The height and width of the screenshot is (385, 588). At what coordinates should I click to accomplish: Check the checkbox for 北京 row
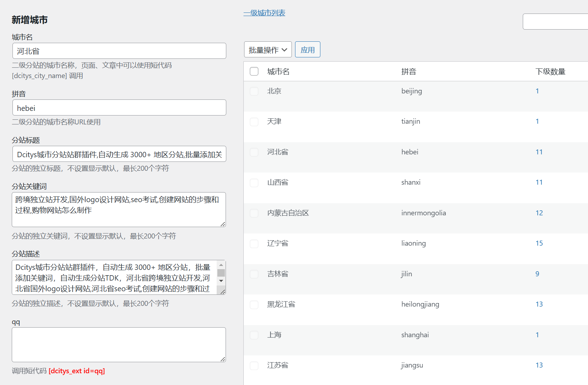tap(254, 91)
